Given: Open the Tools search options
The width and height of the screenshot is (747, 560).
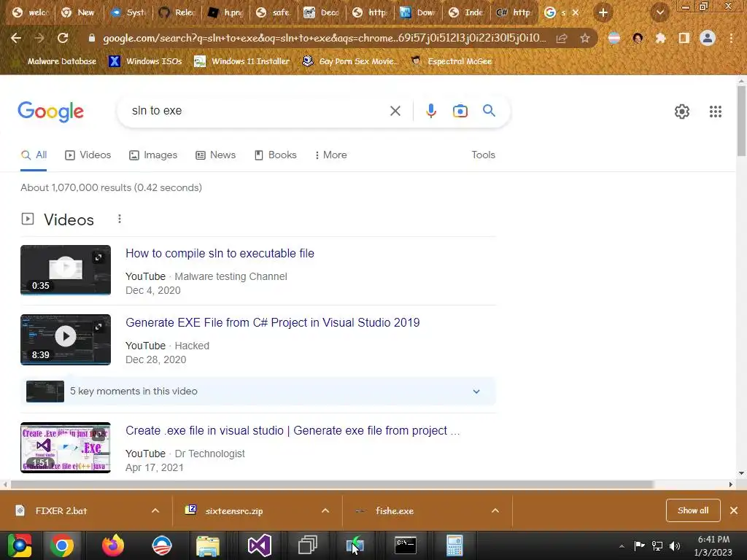Looking at the screenshot, I should (483, 155).
